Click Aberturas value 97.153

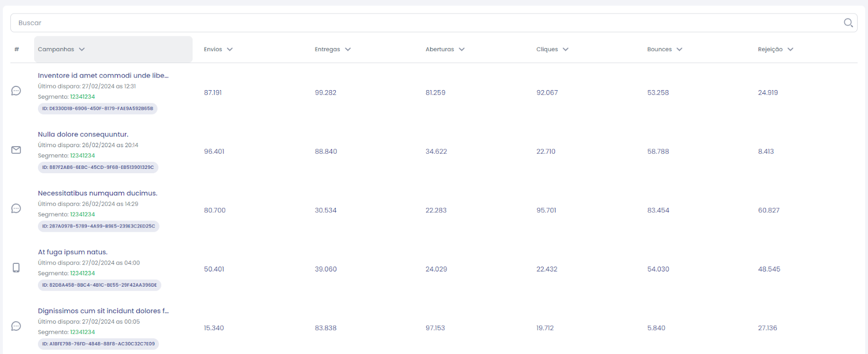435,328
